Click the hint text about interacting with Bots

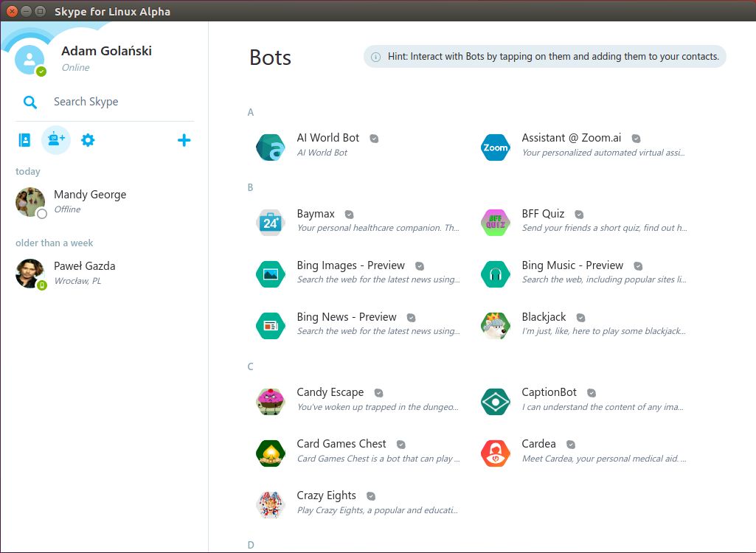coord(553,57)
